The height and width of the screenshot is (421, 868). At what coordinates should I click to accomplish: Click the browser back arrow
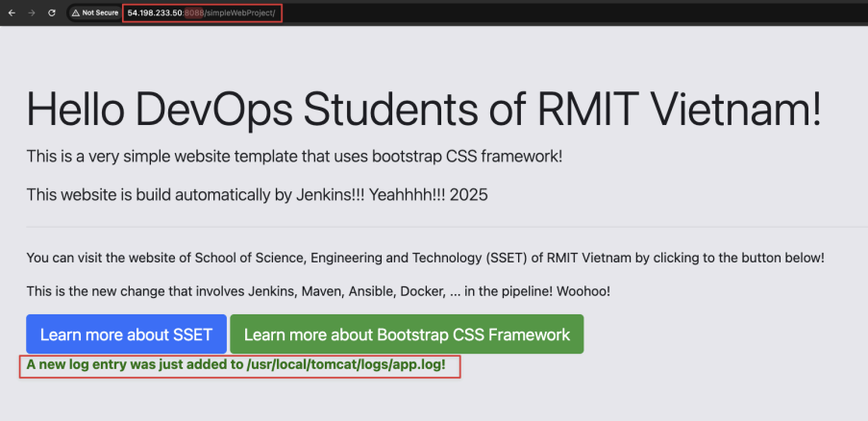coord(12,12)
